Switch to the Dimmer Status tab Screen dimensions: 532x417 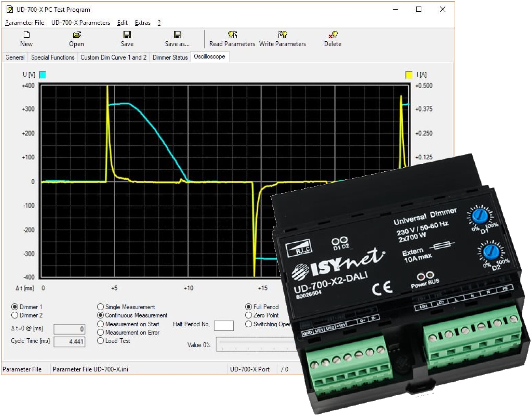170,57
